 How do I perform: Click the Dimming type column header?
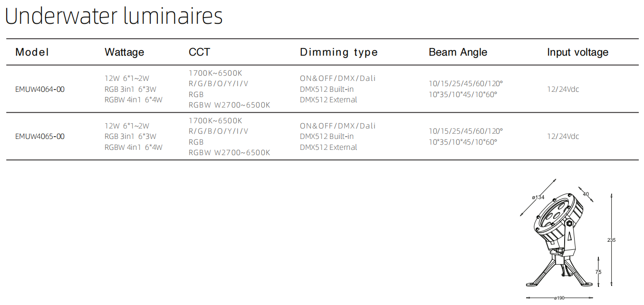(339, 53)
